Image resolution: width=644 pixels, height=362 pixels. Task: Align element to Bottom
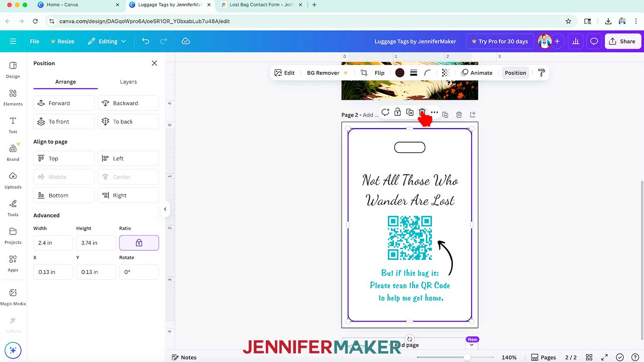pos(64,195)
